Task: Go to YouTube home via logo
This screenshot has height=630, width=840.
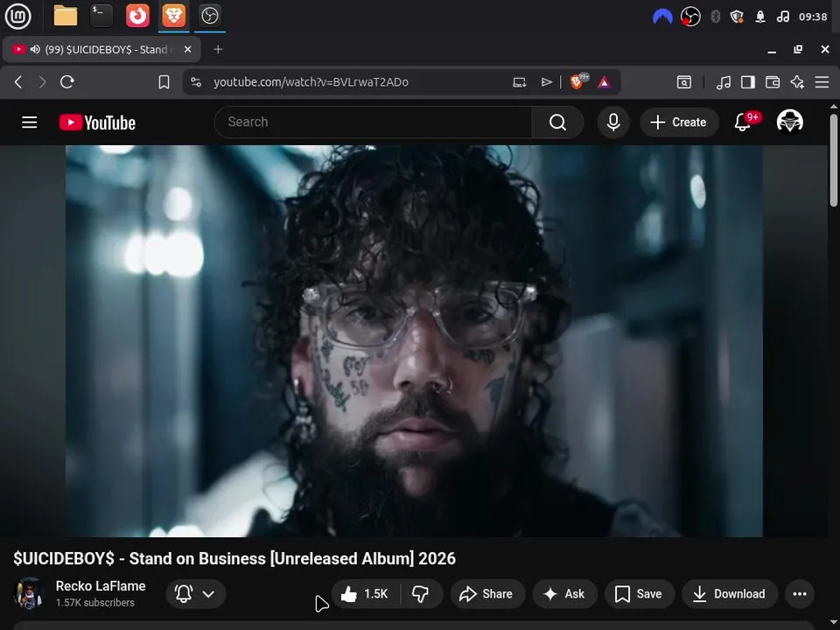Action: (97, 122)
